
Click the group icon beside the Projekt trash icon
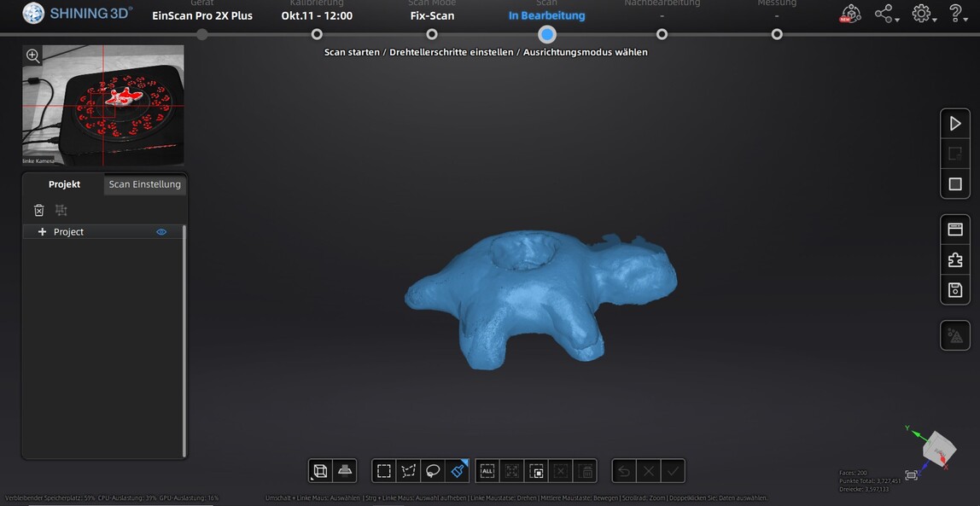(x=61, y=210)
